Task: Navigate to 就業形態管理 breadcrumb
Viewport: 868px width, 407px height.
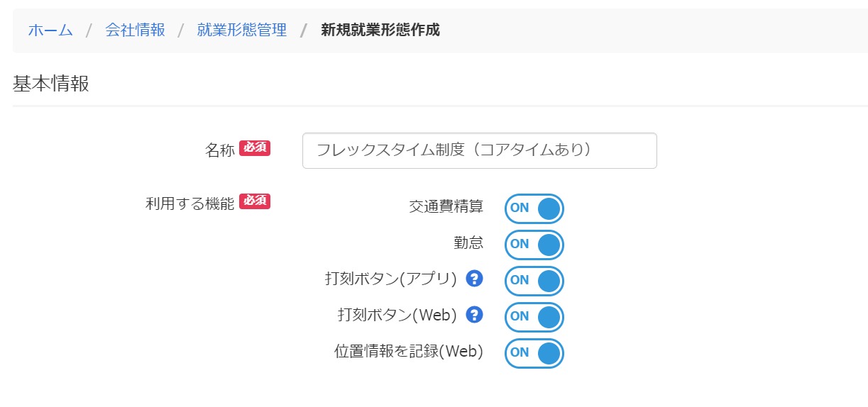Action: point(242,30)
